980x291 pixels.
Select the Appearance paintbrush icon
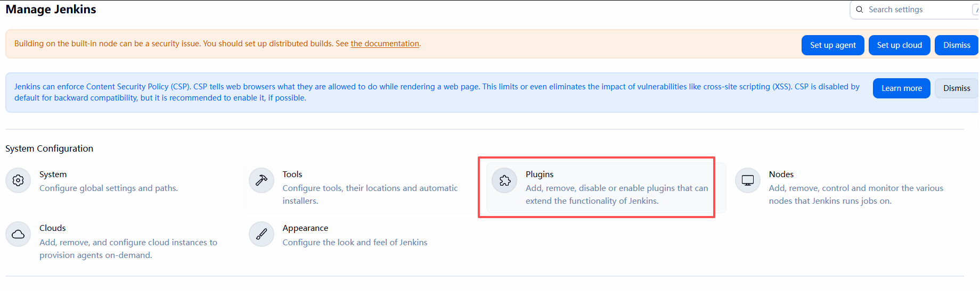click(261, 234)
